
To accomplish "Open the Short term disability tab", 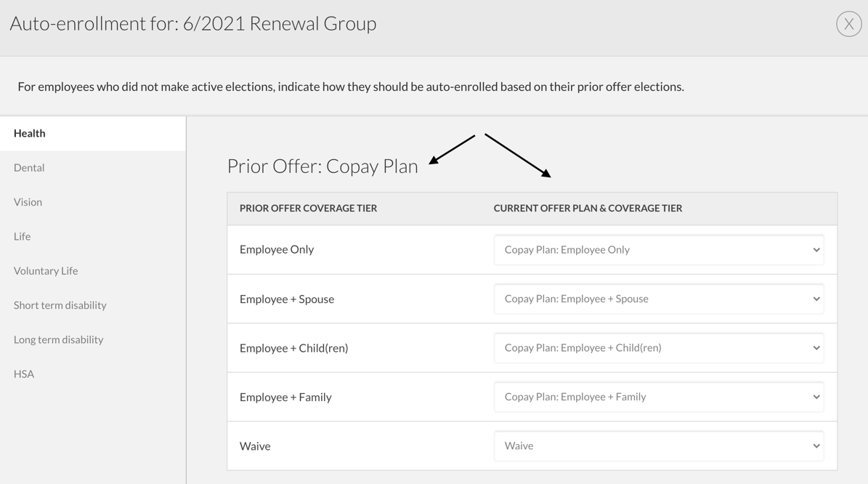I will point(93,305).
